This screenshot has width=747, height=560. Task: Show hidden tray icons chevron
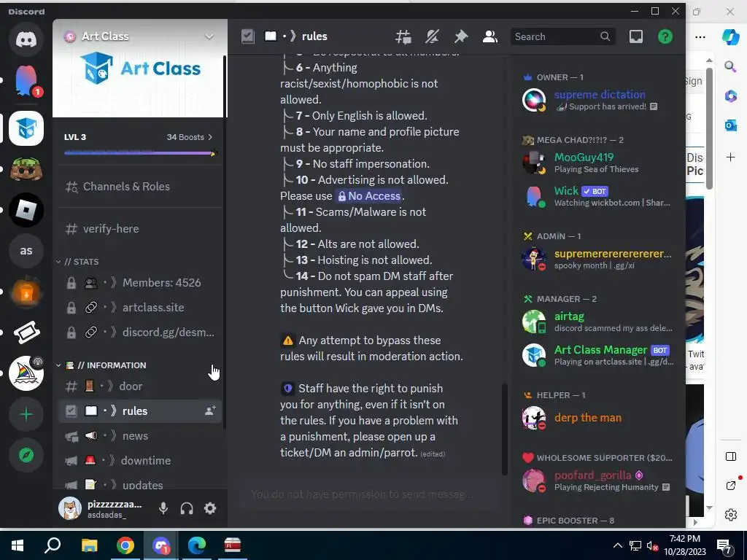(617, 545)
